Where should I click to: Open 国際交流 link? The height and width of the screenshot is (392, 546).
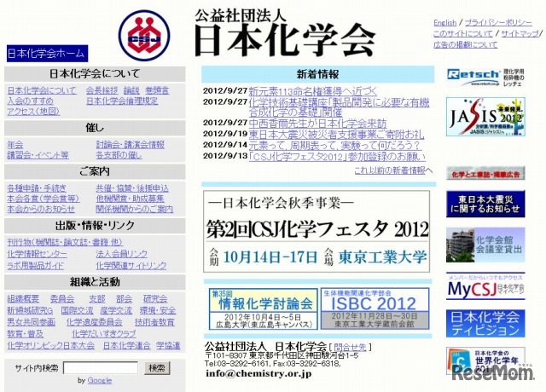point(77,310)
